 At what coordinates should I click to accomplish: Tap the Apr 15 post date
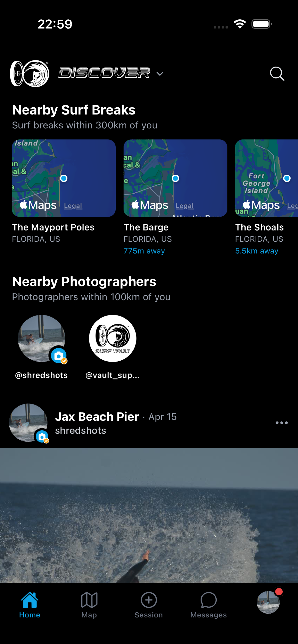pyautogui.click(x=162, y=417)
